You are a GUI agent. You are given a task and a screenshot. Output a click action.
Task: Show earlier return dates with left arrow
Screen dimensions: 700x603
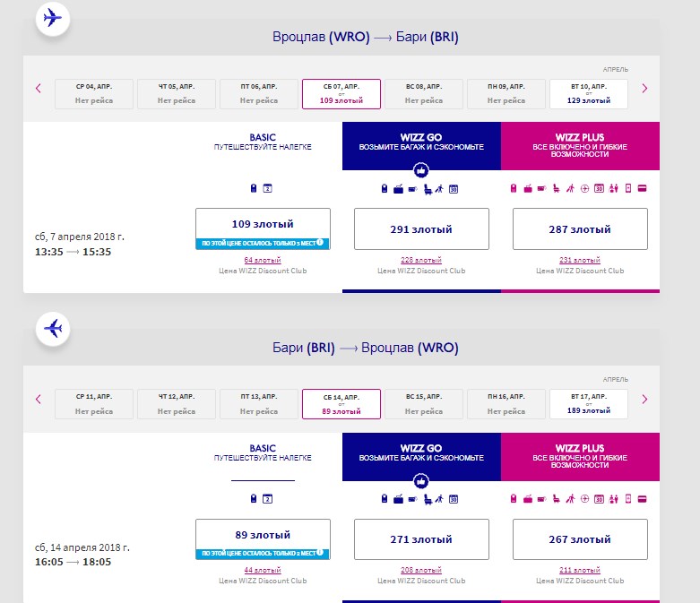pos(39,399)
